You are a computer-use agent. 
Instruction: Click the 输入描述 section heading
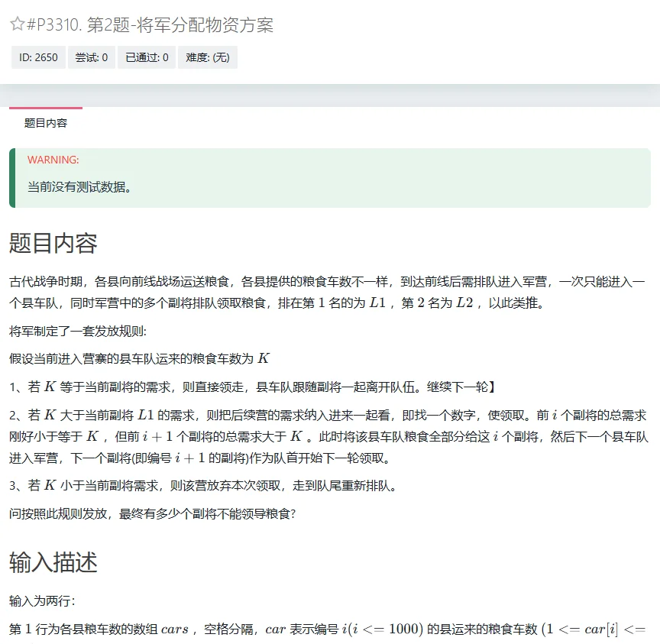53,562
